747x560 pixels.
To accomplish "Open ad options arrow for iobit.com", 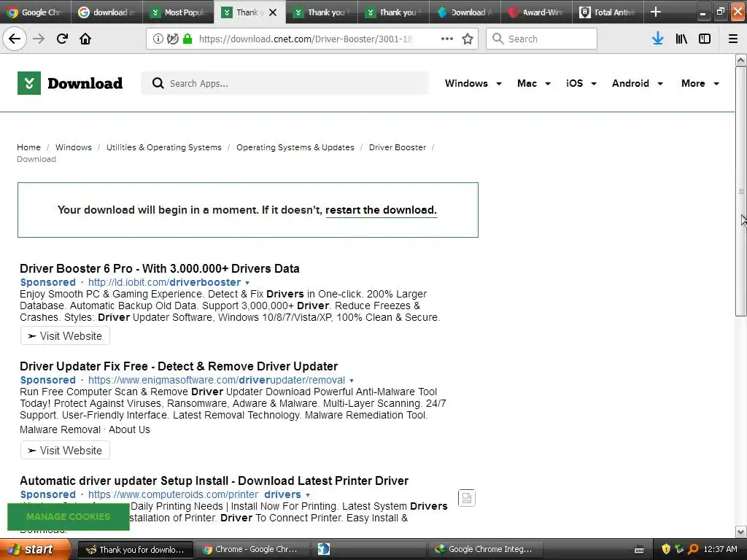I will [x=247, y=283].
